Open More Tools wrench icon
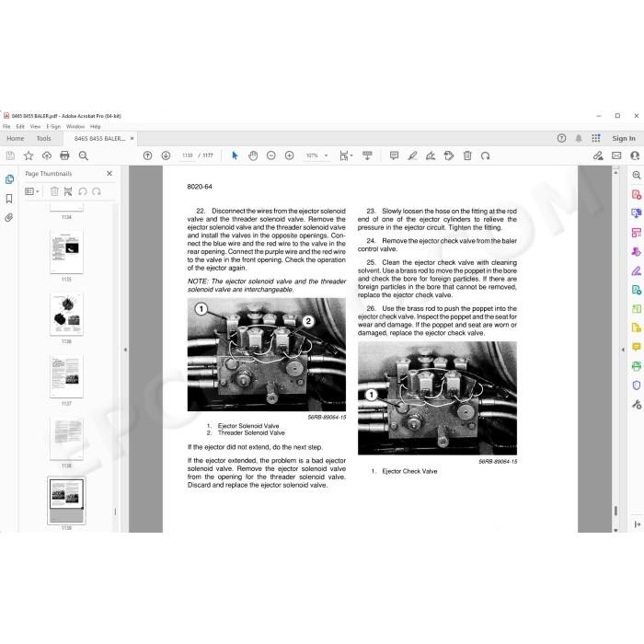Viewport: 644px width, 644px height. [x=637, y=405]
